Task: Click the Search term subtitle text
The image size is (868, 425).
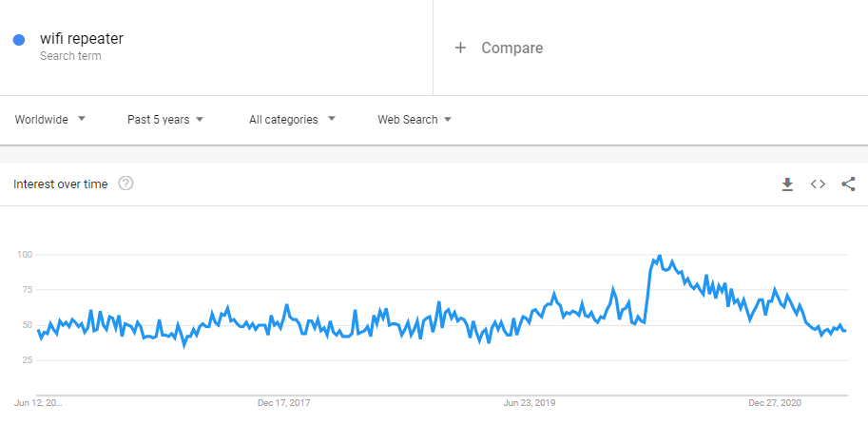Action: point(70,56)
